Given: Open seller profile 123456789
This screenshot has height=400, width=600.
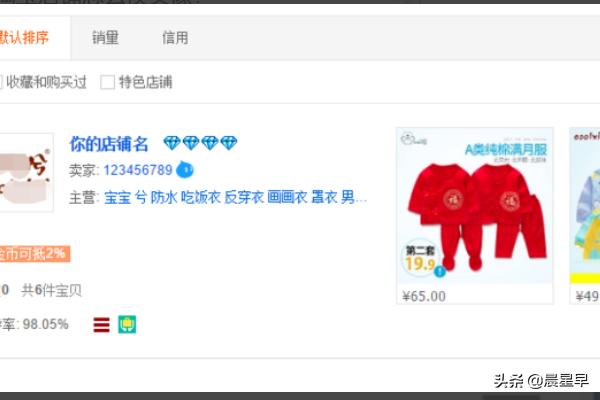Looking at the screenshot, I should 138,170.
